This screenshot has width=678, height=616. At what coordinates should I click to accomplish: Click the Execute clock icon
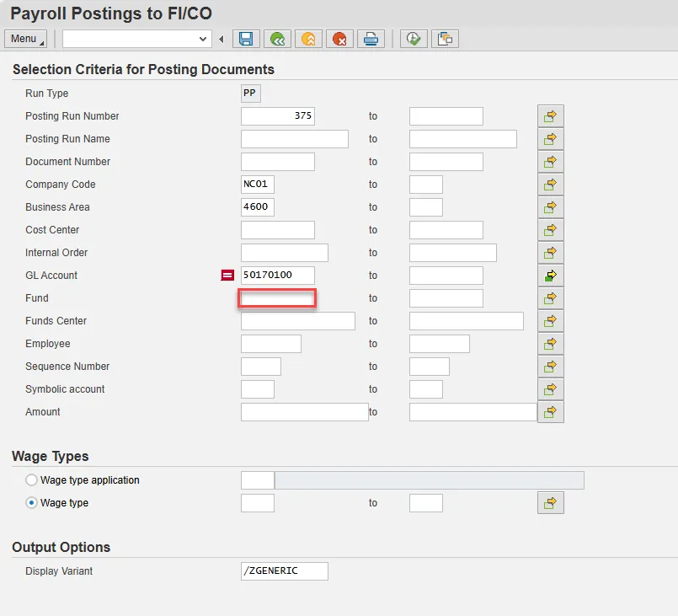413,39
